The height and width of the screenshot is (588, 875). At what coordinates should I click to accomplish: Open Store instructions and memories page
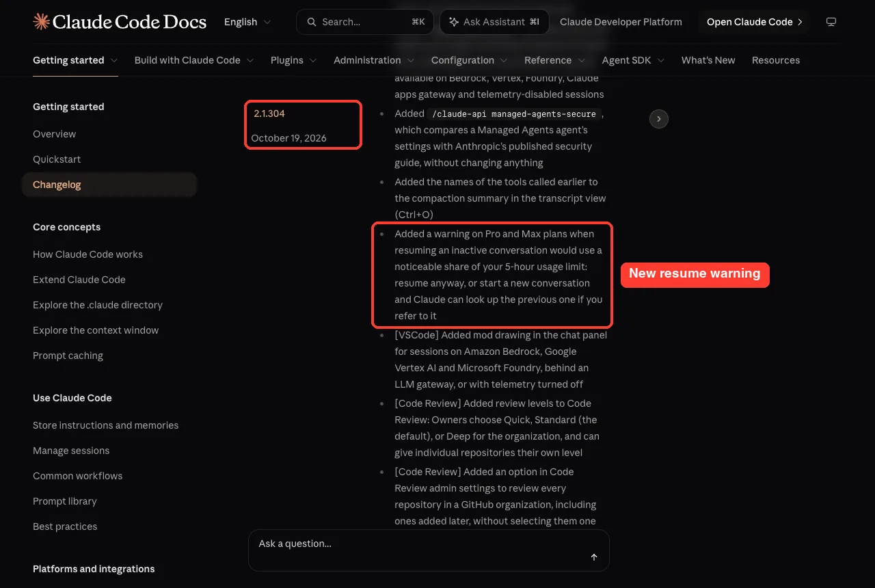click(105, 425)
